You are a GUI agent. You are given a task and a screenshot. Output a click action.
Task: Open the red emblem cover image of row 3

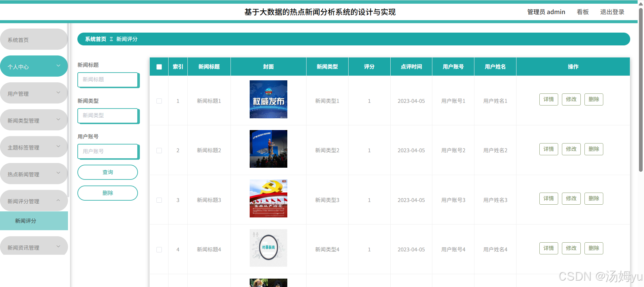[269, 198]
